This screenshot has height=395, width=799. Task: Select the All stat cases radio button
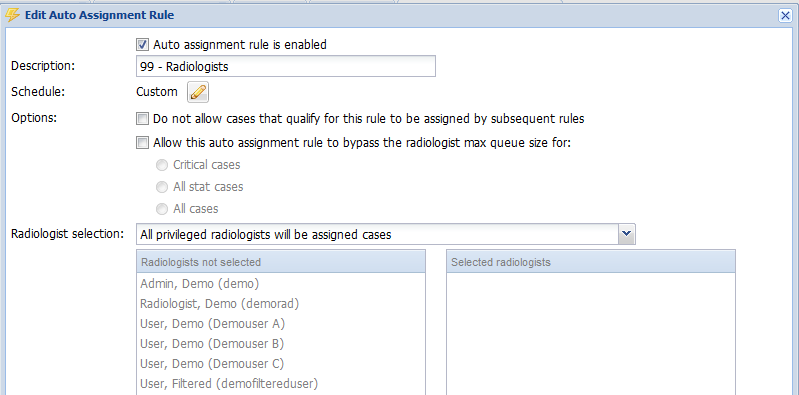(162, 187)
